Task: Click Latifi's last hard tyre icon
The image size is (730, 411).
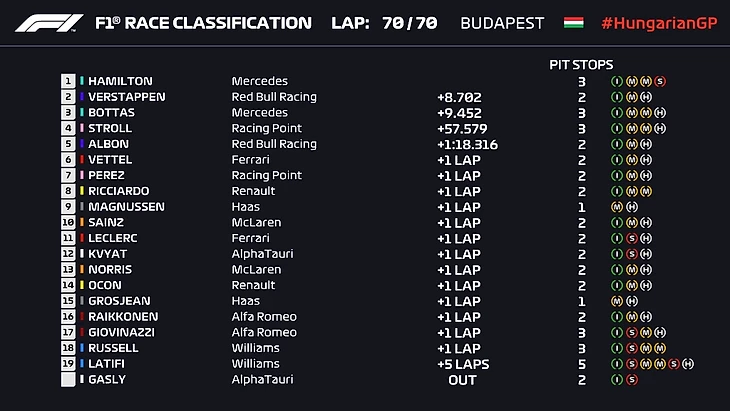Action: tap(689, 364)
